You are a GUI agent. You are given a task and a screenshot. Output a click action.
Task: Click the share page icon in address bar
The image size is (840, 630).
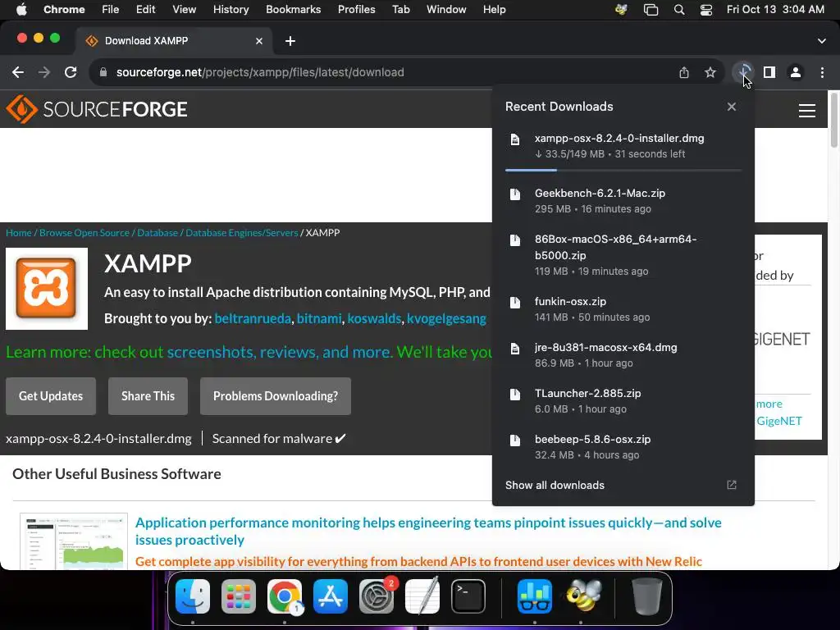(x=684, y=72)
